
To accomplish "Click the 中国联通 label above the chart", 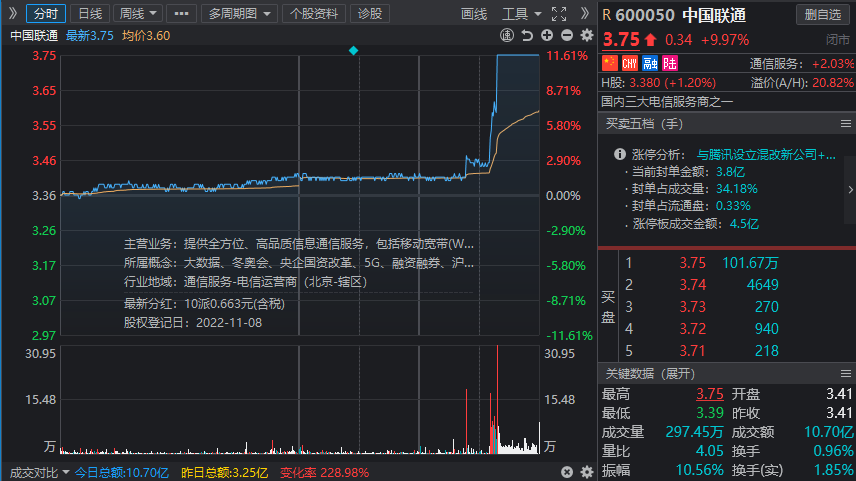I will 34,36.
